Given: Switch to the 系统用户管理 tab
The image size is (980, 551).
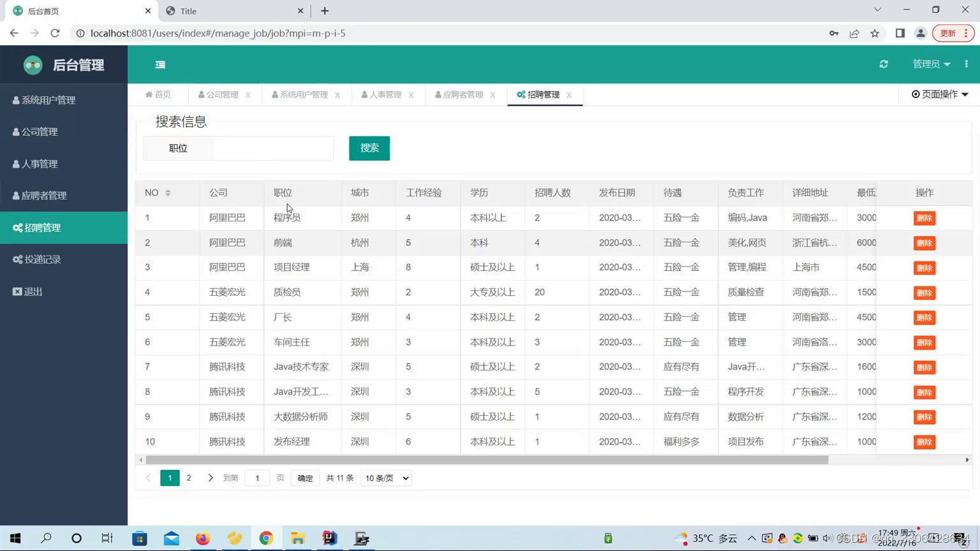Looking at the screenshot, I should point(299,94).
